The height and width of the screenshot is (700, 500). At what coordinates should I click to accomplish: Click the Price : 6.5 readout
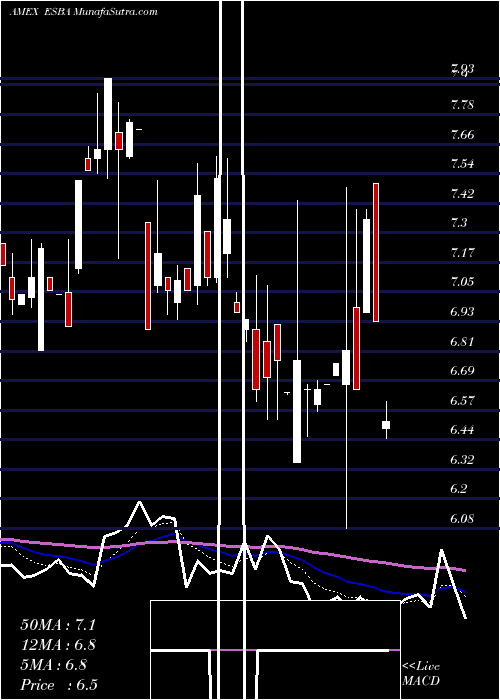(x=59, y=685)
